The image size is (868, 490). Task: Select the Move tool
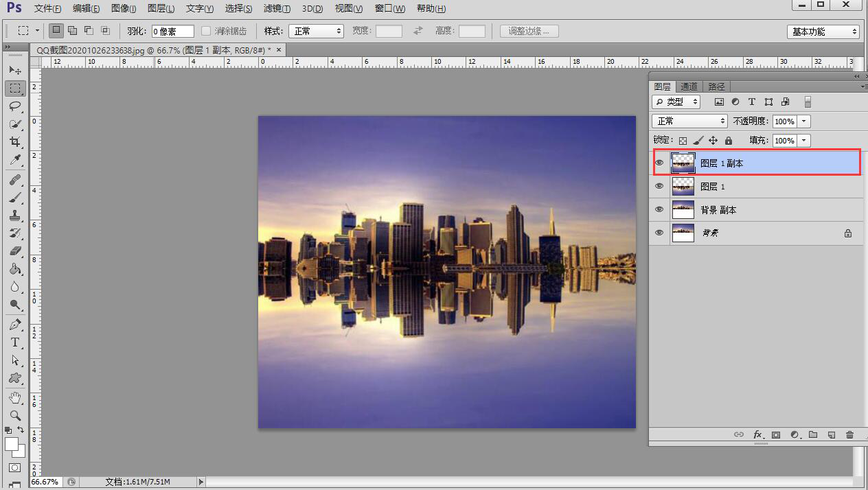coord(15,70)
